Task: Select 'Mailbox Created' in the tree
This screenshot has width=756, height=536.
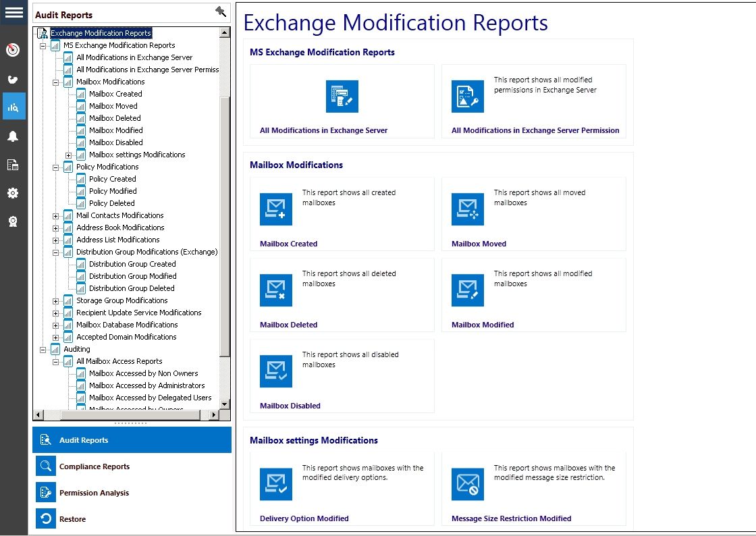Action: 115,94
